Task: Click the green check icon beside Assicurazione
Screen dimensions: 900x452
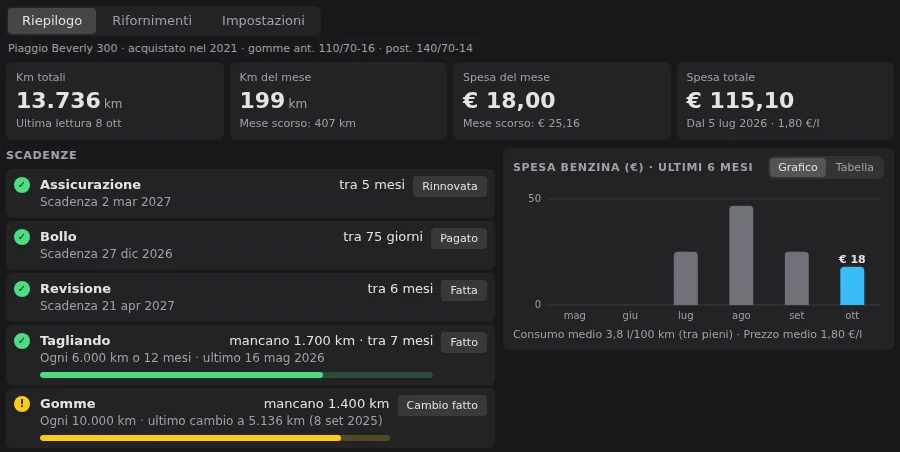Action: click(x=22, y=185)
